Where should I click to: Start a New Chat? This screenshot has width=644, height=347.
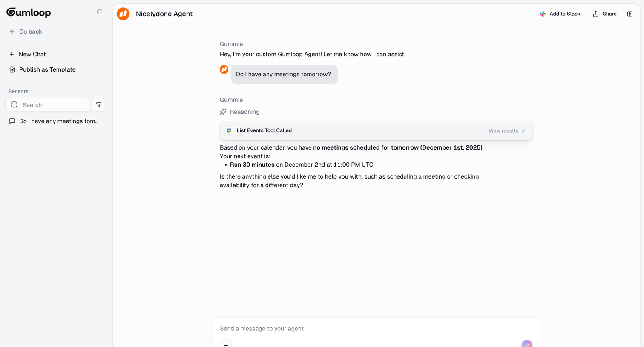27,54
